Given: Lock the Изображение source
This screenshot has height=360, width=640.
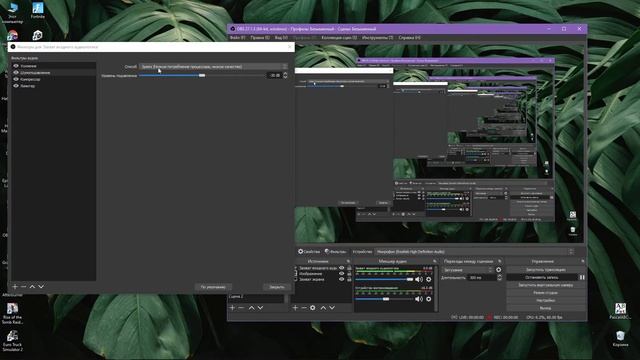Looking at the screenshot, I should tap(349, 274).
